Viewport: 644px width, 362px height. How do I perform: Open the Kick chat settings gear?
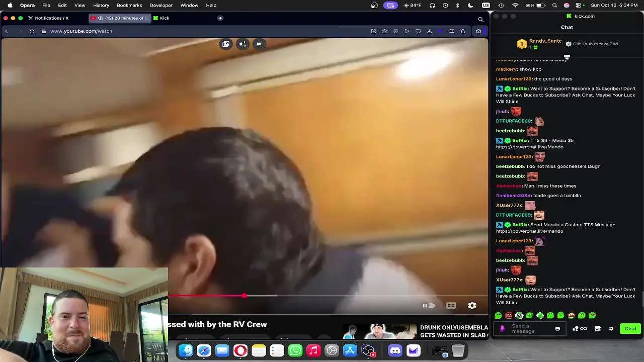click(x=611, y=329)
